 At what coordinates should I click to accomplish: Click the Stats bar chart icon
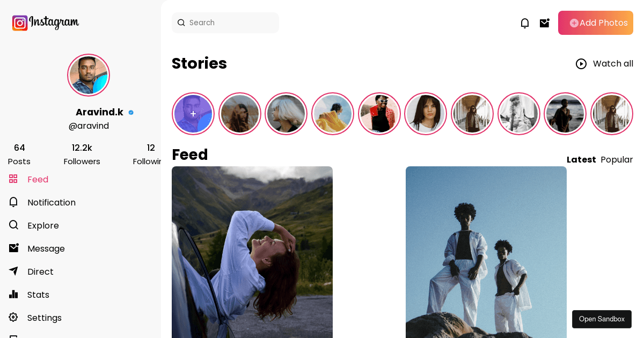(13, 294)
